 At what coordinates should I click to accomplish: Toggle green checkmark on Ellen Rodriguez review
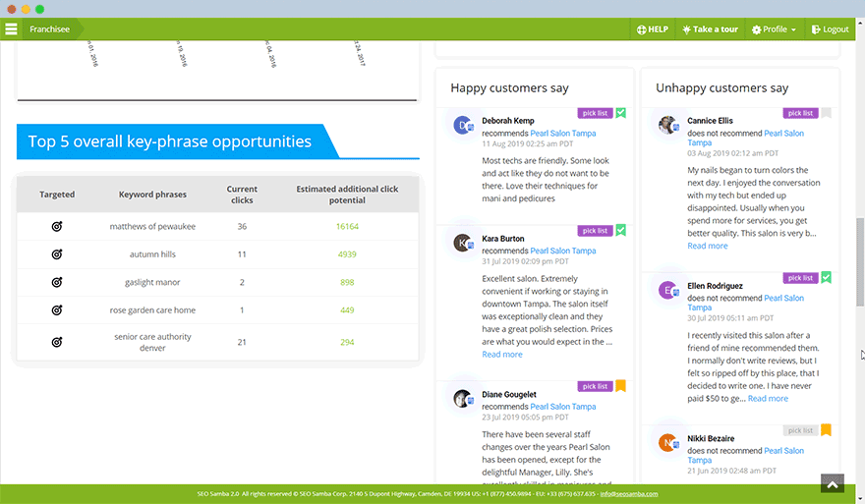tap(826, 278)
